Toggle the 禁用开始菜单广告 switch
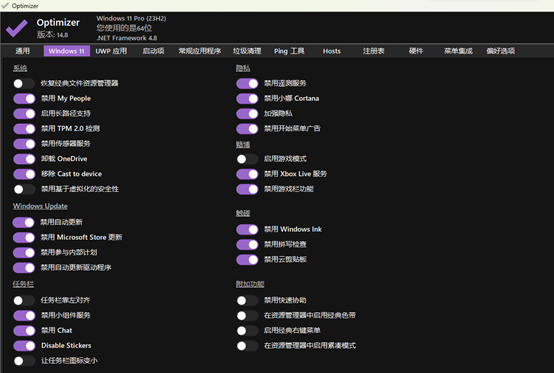Viewport: 554px width, 373px height. (247, 129)
